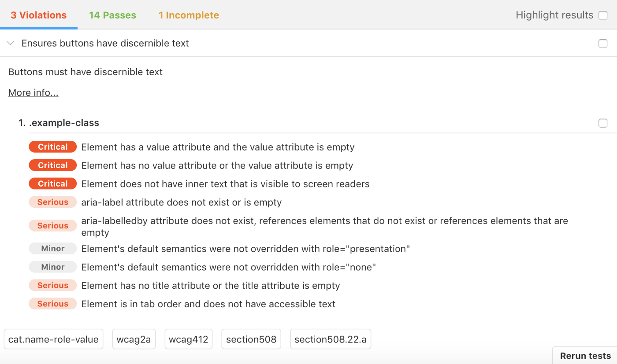
Task: Click the Minor badge for role="none"
Action: [x=53, y=267]
